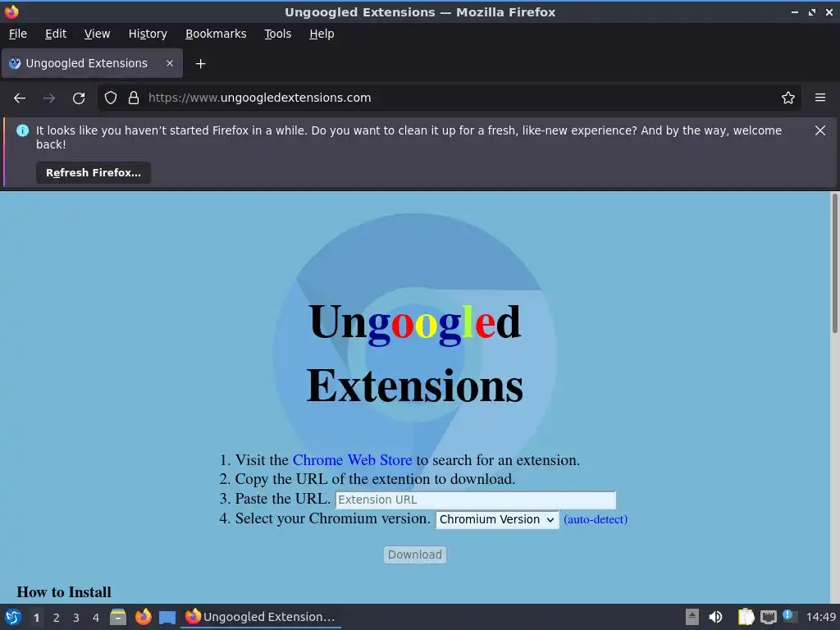
Task: Launch Firefox from the taskbar quick launcher
Action: click(143, 617)
